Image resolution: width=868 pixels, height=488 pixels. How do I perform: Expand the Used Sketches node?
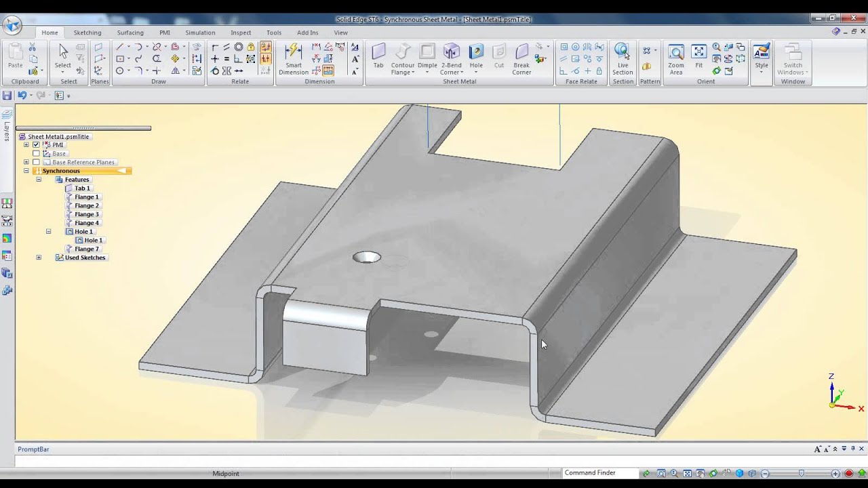[x=39, y=258]
